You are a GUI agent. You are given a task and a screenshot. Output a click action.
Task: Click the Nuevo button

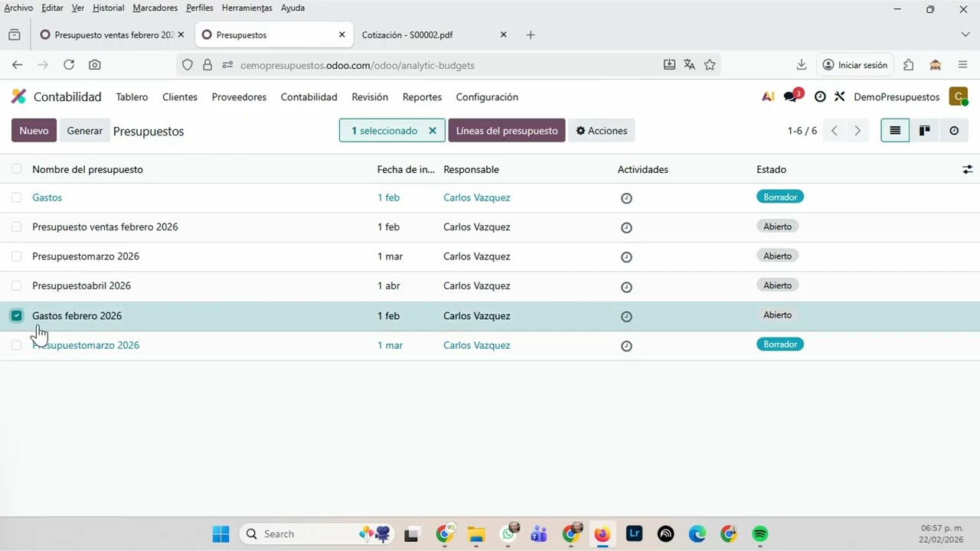point(34,131)
